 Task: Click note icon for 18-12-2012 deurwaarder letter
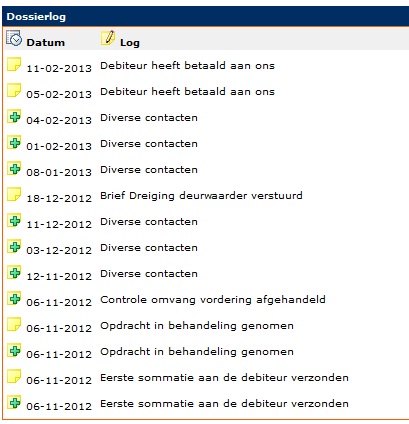(x=14, y=194)
